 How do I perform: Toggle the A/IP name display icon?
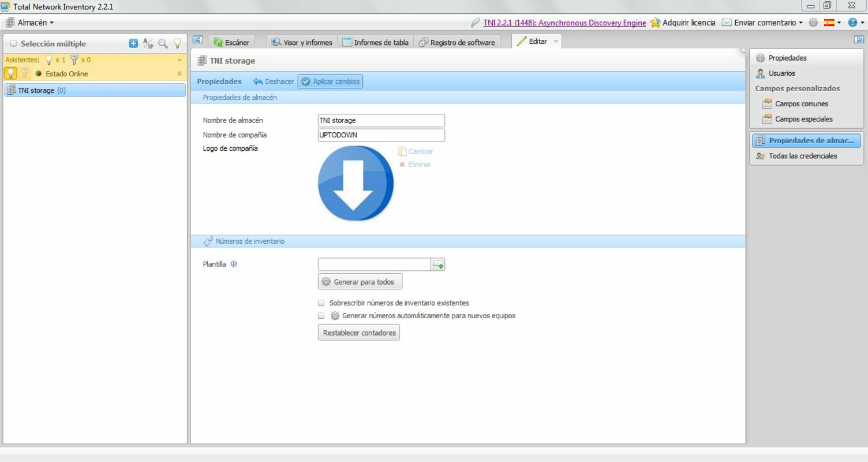coord(148,43)
